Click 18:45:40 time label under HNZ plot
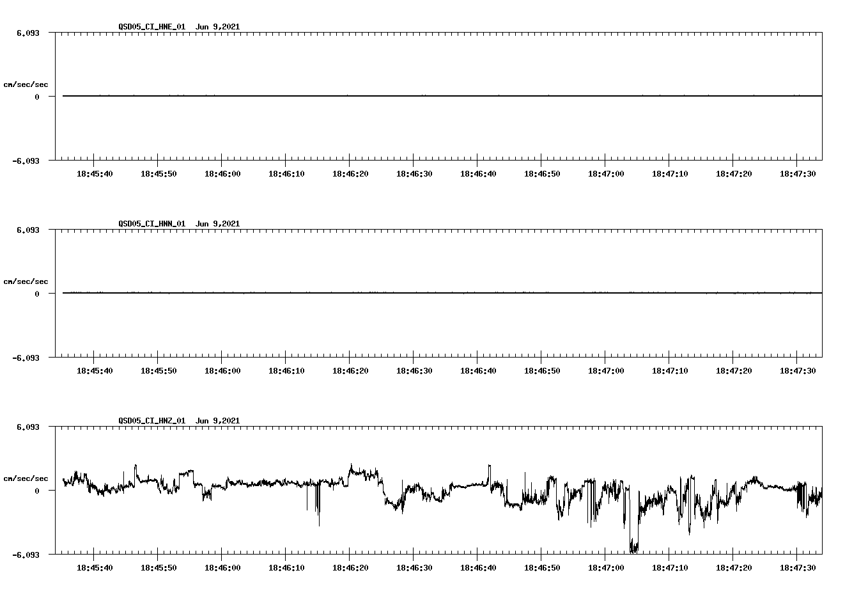Screen dimensions: 868x591 (95, 568)
